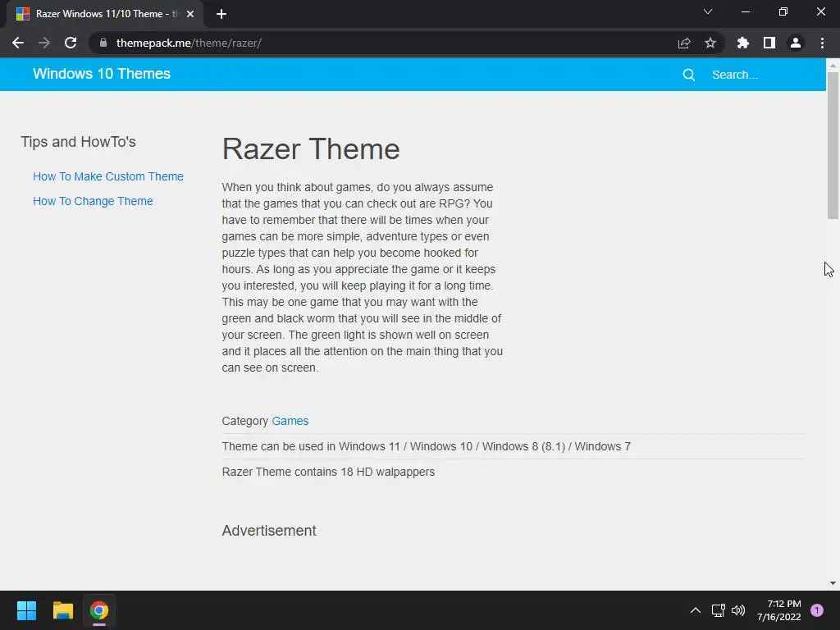Show hidden system tray icons
840x630 pixels.
click(x=696, y=610)
